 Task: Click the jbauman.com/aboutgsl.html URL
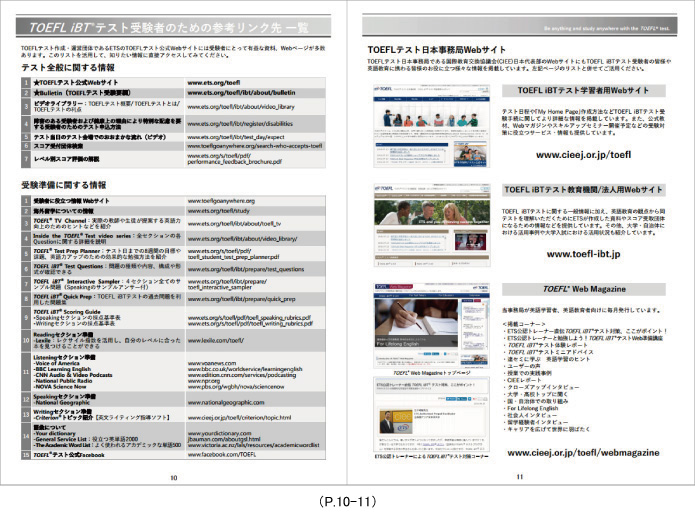pyautogui.click(x=224, y=439)
